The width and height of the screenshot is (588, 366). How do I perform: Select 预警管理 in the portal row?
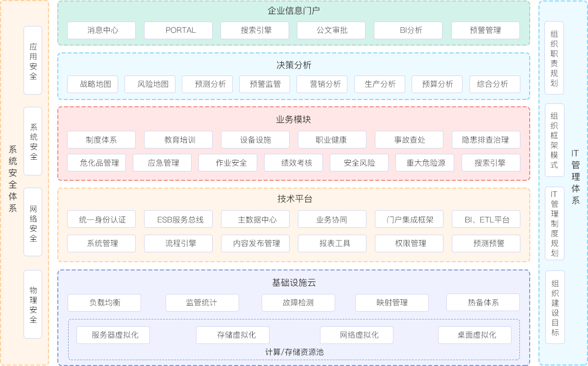point(485,30)
